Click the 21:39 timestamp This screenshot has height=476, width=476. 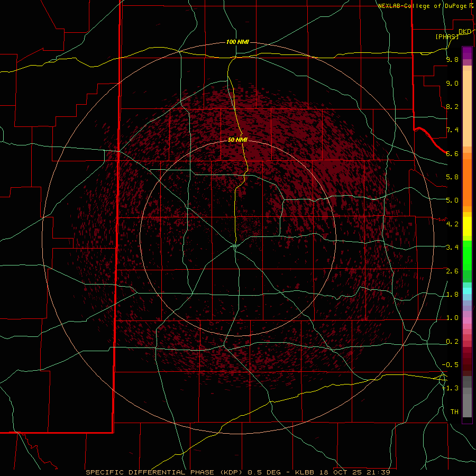pyautogui.click(x=378, y=472)
